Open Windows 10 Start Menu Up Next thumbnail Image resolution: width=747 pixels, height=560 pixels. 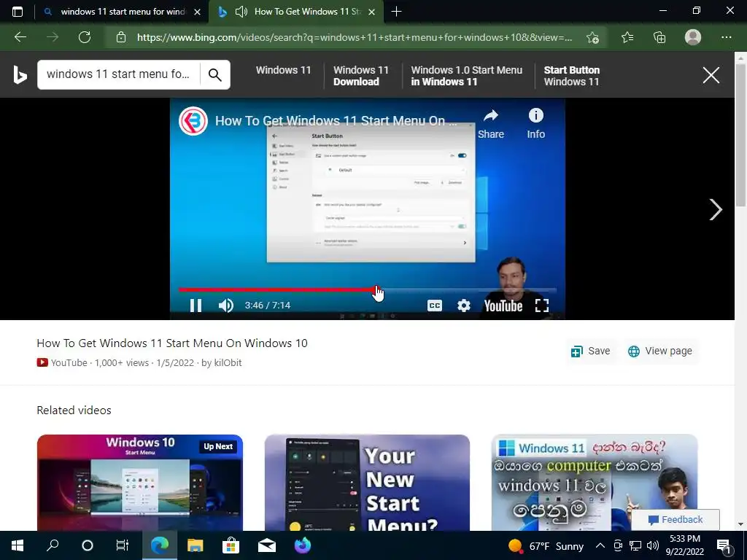pos(139,483)
